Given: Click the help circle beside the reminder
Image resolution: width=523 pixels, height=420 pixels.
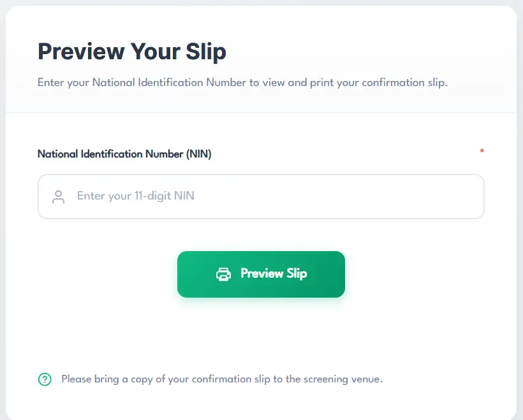Looking at the screenshot, I should [x=45, y=379].
